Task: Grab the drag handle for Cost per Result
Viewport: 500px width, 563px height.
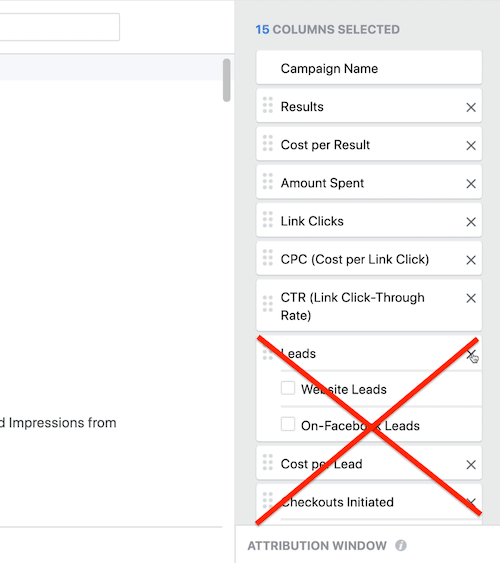Action: [268, 143]
